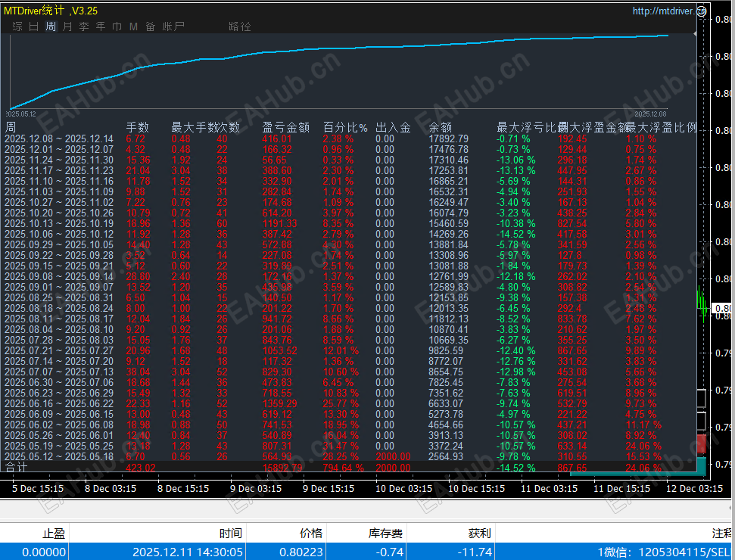Switch to the 币 currency tab

[117, 26]
